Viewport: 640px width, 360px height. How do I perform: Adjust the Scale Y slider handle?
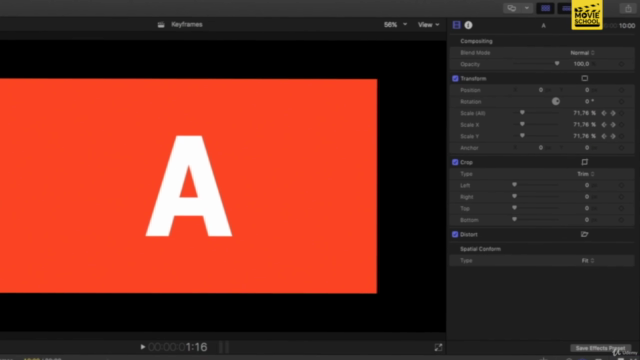coord(522,136)
